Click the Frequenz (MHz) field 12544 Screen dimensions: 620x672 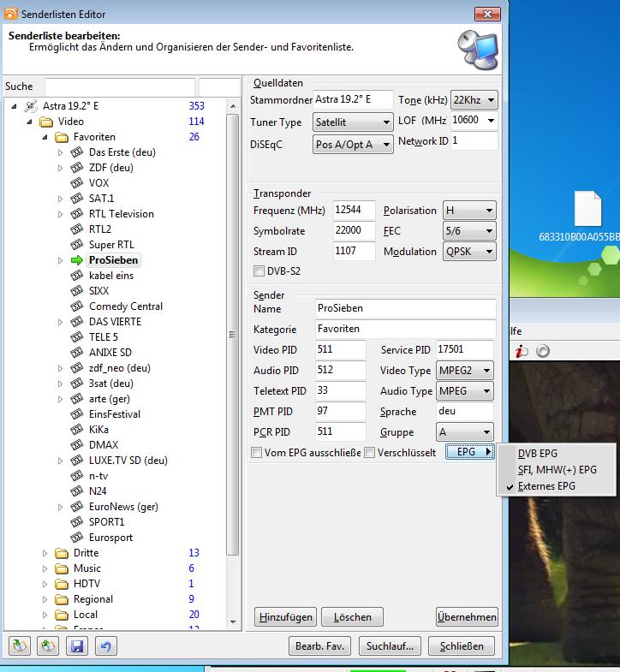[x=355, y=210]
